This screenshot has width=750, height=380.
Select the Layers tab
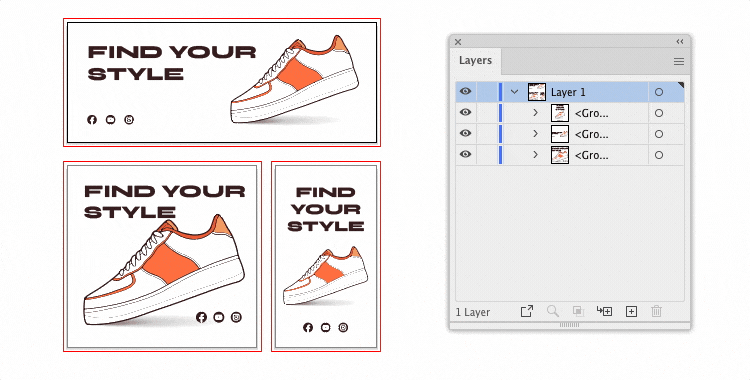coord(475,61)
